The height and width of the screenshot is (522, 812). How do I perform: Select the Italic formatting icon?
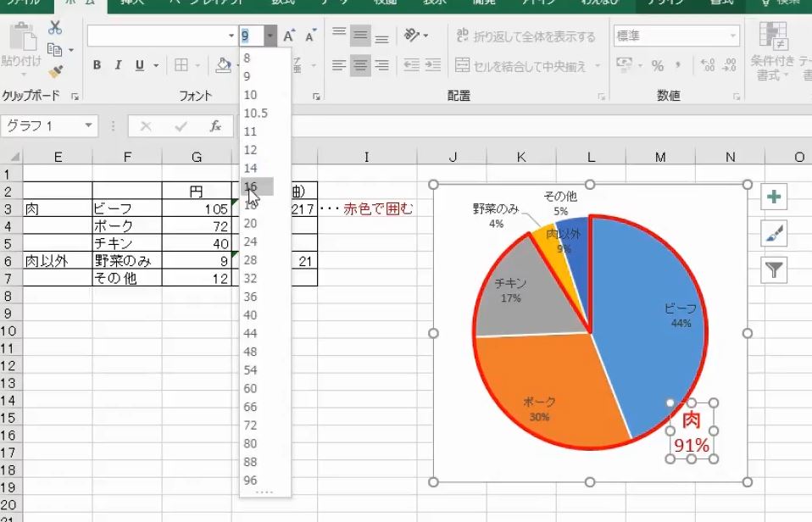[118, 64]
